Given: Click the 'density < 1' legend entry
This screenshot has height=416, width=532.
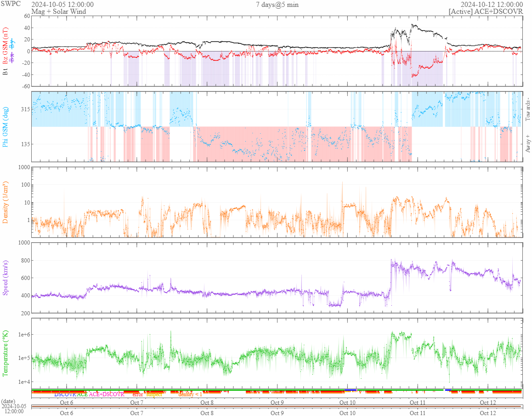Looking at the screenshot, I should [x=190, y=394].
